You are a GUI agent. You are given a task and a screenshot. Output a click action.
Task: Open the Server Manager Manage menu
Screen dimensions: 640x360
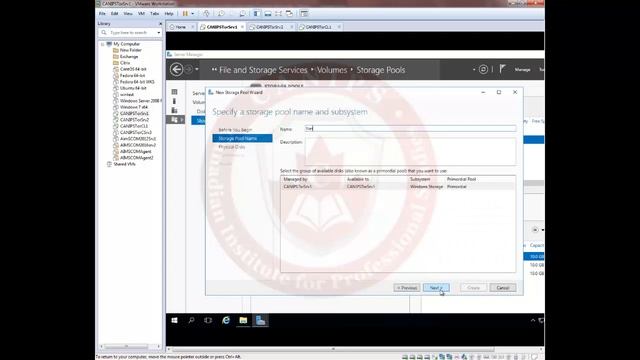(522, 70)
